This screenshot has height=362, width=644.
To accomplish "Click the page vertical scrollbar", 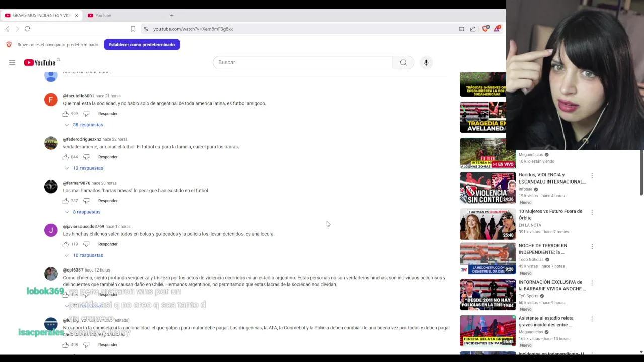I will click(x=641, y=172).
